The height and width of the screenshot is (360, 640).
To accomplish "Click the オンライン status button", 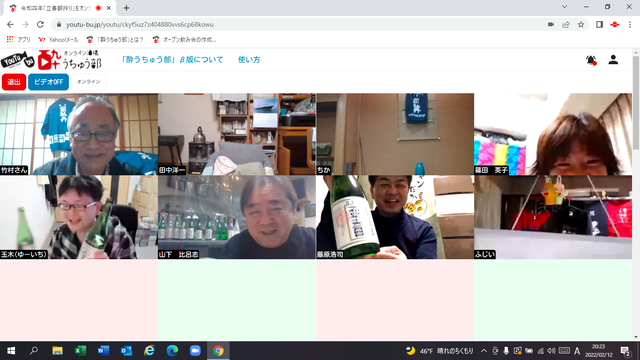I will (x=88, y=82).
